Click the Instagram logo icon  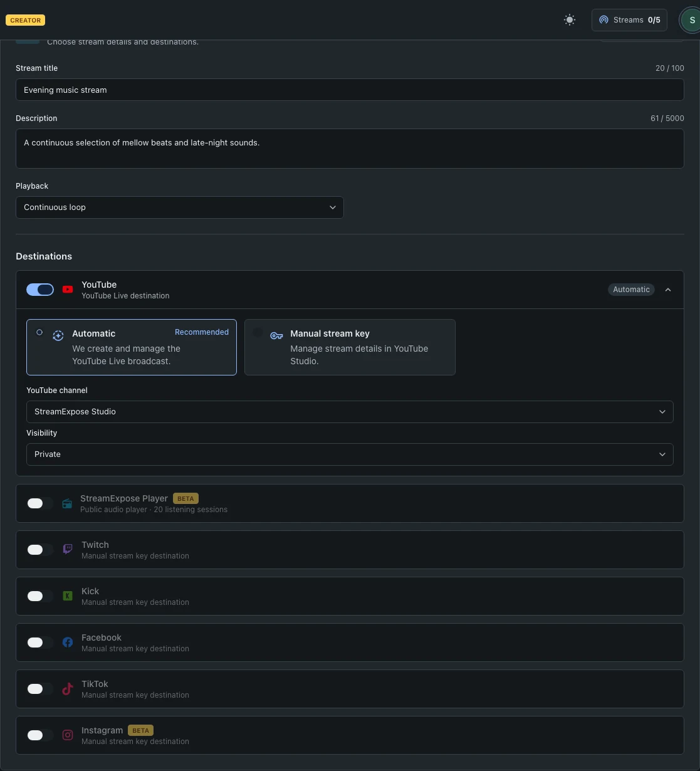68,735
